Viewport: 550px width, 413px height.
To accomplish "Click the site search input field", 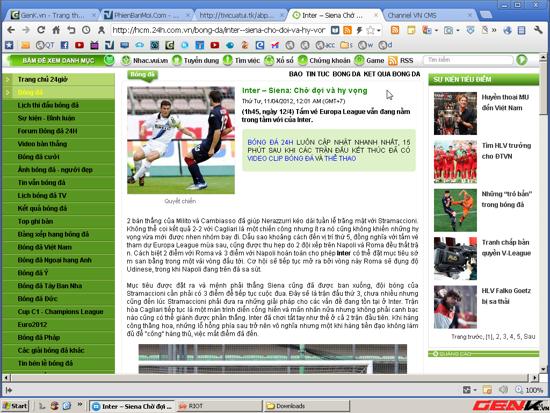I will (x=468, y=60).
